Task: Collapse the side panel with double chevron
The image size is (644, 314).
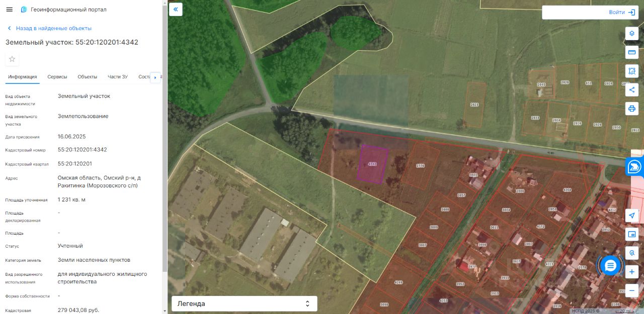Action: (176, 9)
